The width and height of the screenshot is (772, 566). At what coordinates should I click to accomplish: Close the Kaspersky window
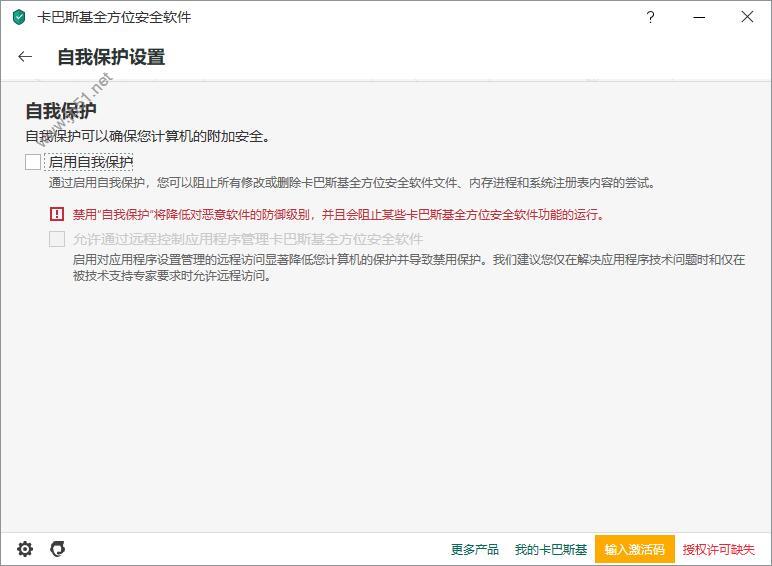pyautogui.click(x=747, y=17)
